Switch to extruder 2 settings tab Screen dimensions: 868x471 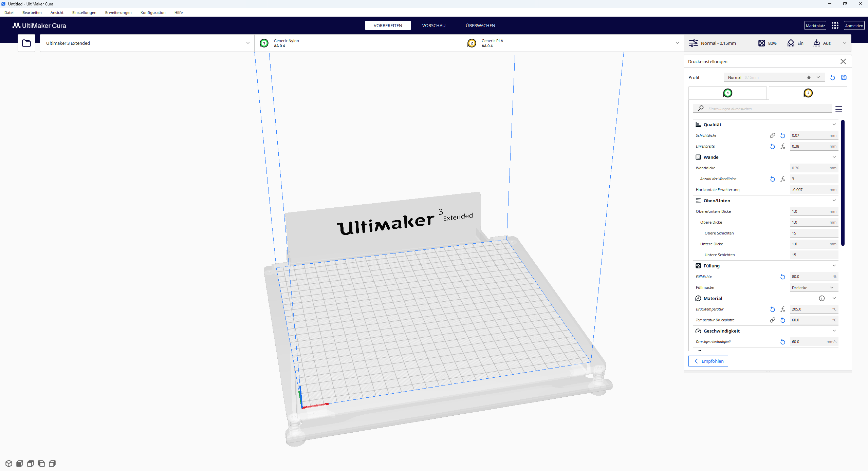pos(808,93)
